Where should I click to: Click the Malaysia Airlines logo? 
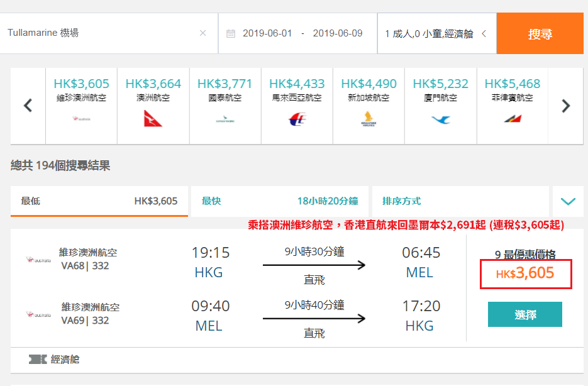point(297,119)
